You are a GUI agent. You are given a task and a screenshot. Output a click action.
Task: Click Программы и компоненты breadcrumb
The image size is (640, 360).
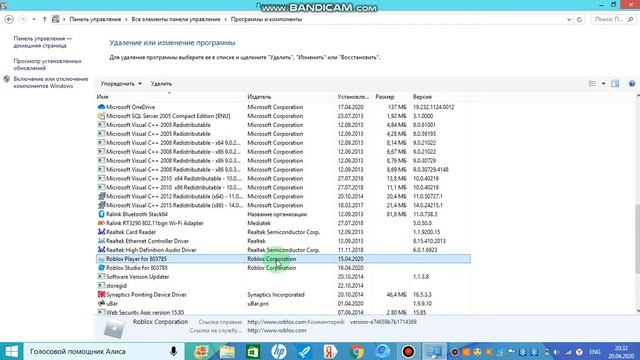point(266,19)
